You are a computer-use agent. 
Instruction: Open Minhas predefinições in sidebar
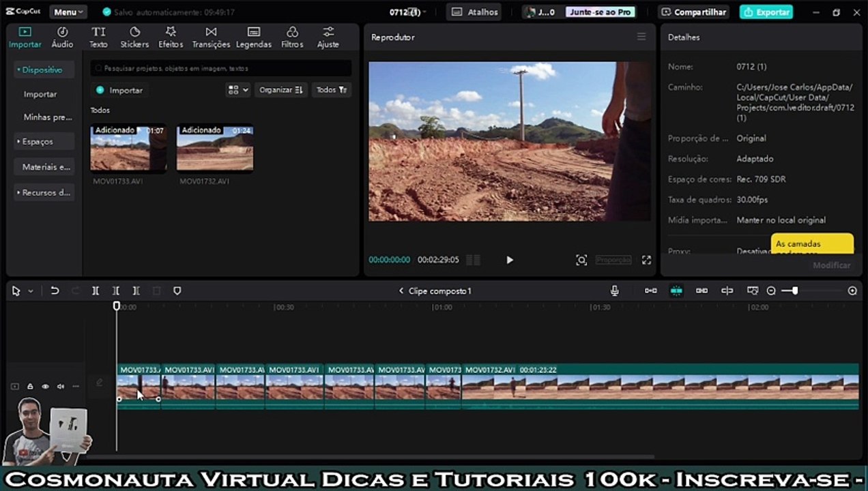(47, 117)
